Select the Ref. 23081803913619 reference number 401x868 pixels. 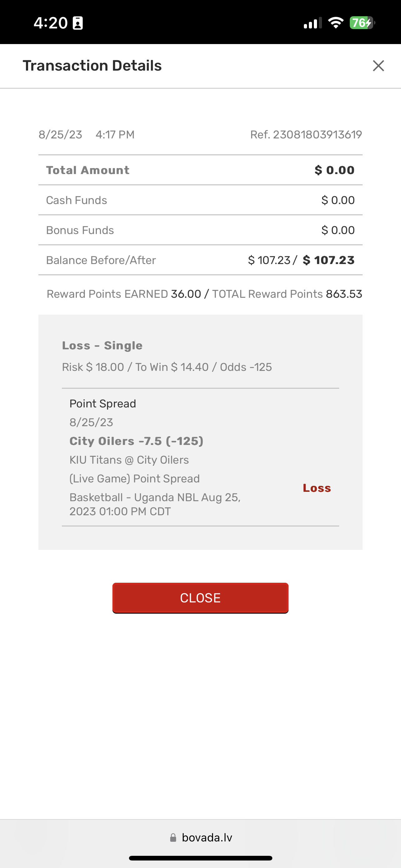coord(306,135)
